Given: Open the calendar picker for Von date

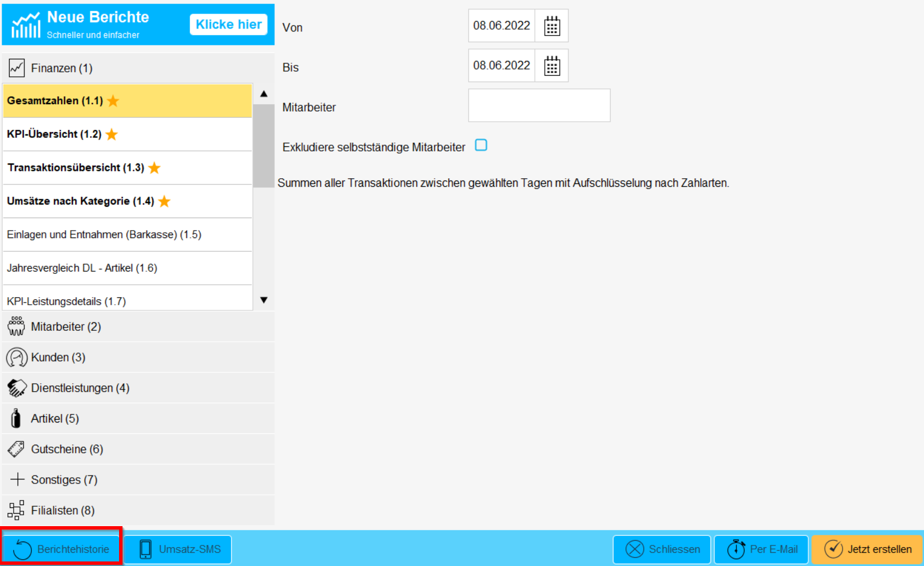Looking at the screenshot, I should 551,26.
